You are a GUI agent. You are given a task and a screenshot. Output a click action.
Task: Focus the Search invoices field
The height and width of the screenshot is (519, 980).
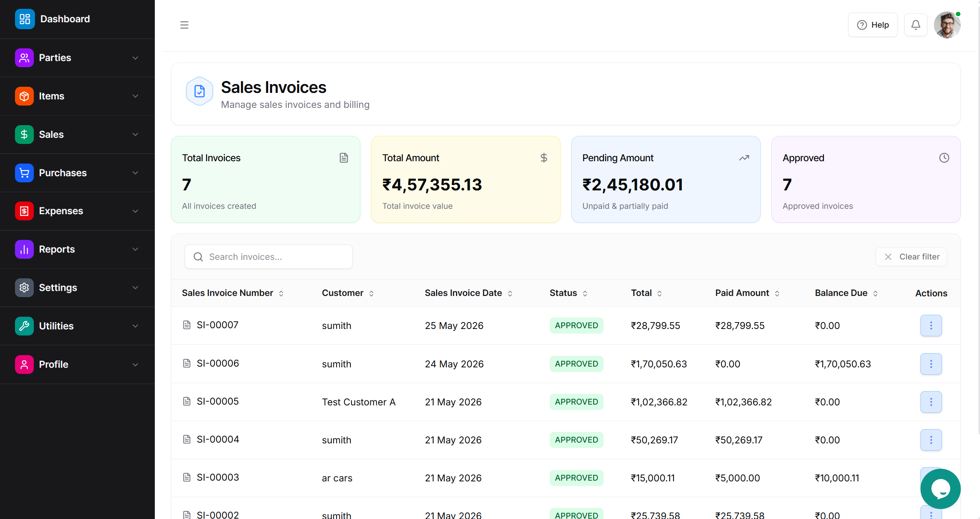[269, 256]
